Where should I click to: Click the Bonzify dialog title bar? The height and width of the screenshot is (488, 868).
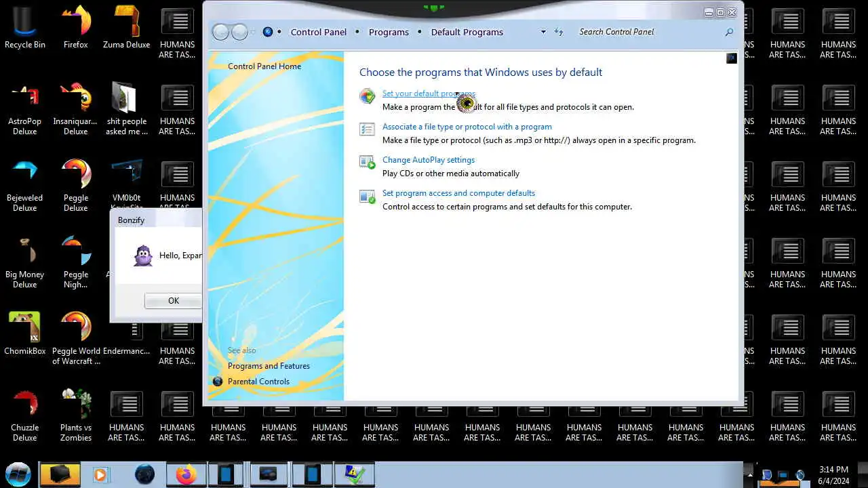point(156,220)
